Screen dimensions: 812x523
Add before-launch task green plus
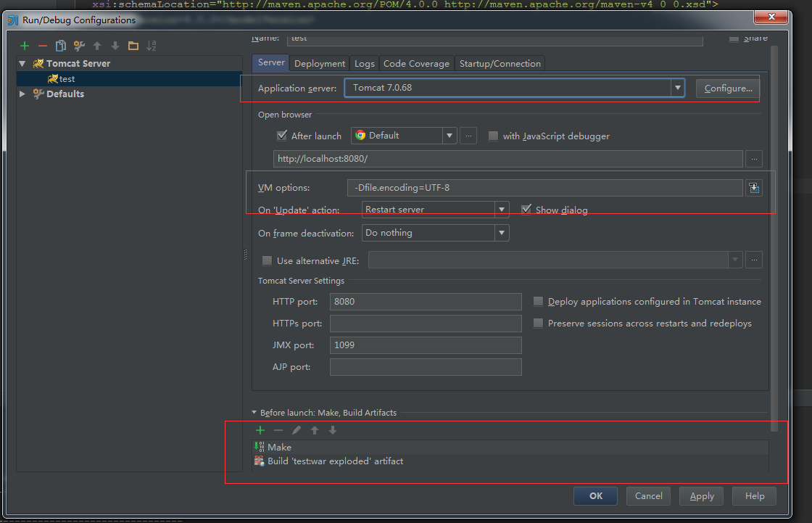(x=260, y=430)
